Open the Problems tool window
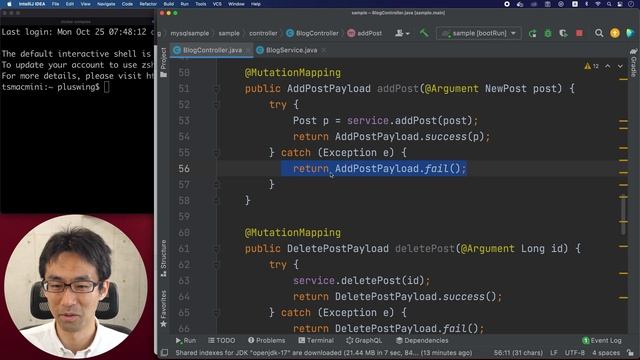This screenshot has width=640, height=360. pos(267,340)
